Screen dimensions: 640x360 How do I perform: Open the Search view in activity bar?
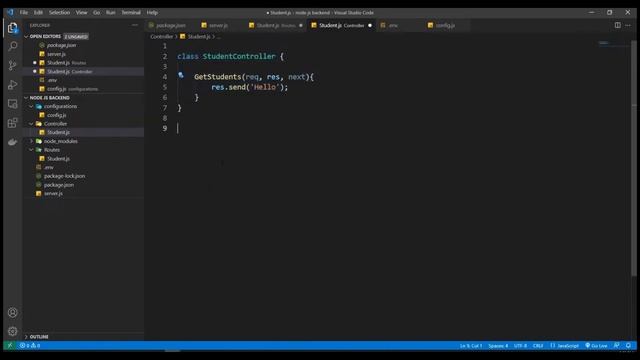(x=13, y=46)
